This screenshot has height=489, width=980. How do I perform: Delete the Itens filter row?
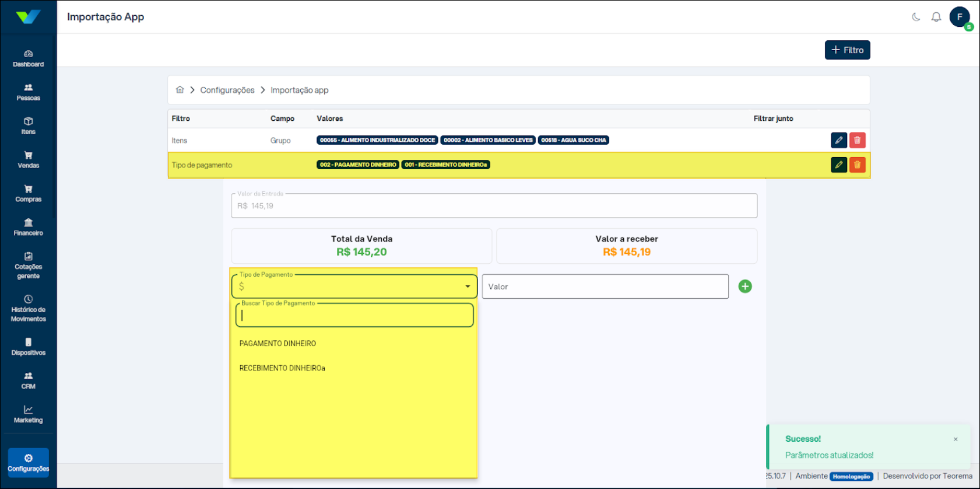pos(857,140)
